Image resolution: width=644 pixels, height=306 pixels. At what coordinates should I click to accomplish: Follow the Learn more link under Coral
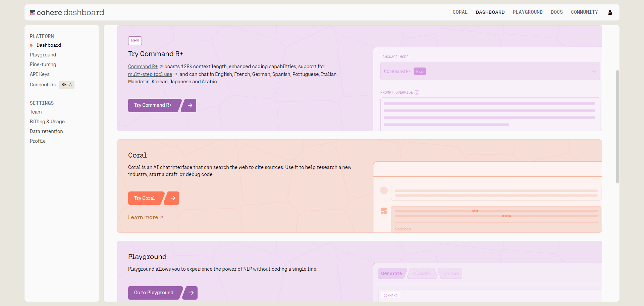pos(146,217)
